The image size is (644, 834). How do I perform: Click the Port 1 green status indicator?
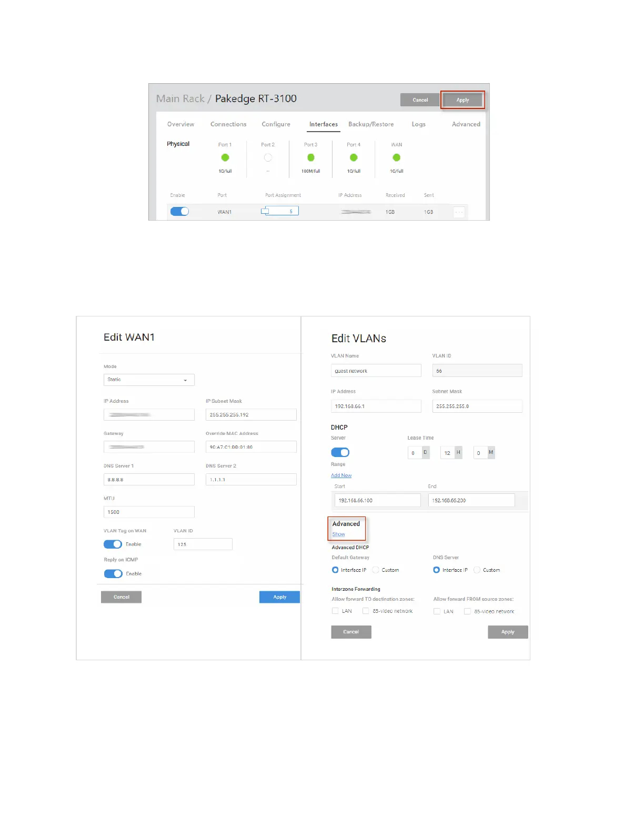click(x=225, y=157)
